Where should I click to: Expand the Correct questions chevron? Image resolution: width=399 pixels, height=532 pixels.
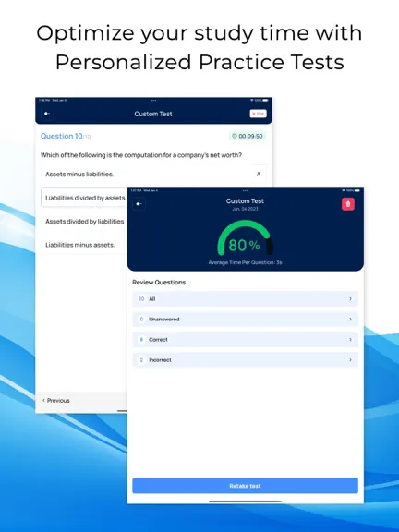pos(350,340)
